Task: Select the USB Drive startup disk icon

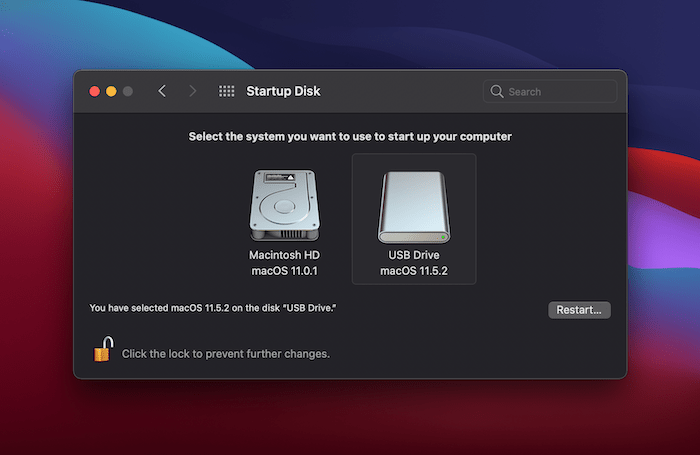Action: 414,207
